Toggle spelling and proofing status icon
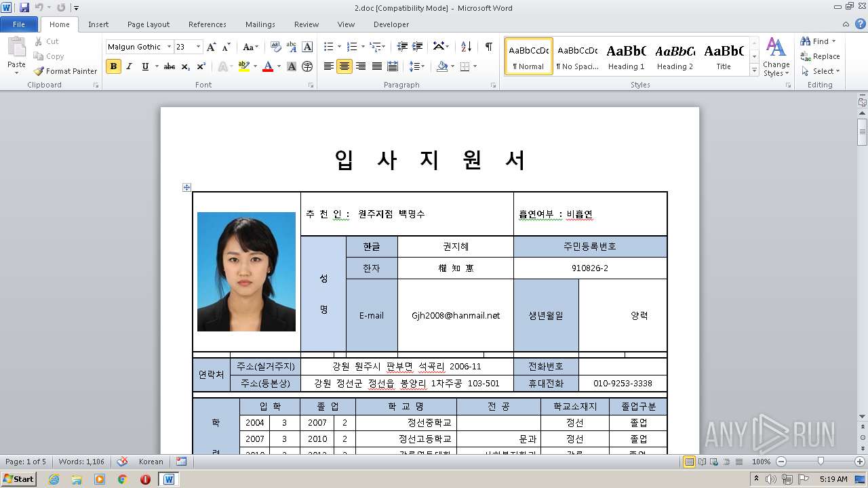Image resolution: width=868 pixels, height=488 pixels. pos(123,462)
